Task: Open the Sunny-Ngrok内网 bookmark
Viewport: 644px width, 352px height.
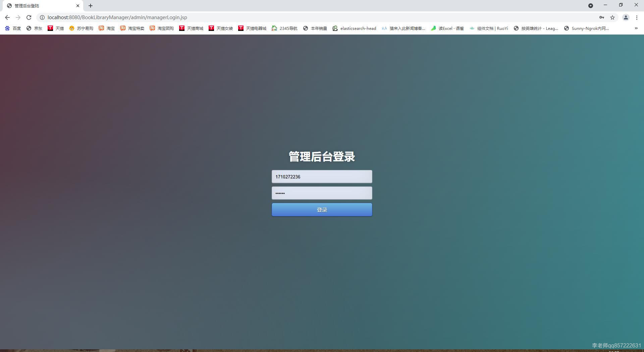Action: tap(586, 28)
